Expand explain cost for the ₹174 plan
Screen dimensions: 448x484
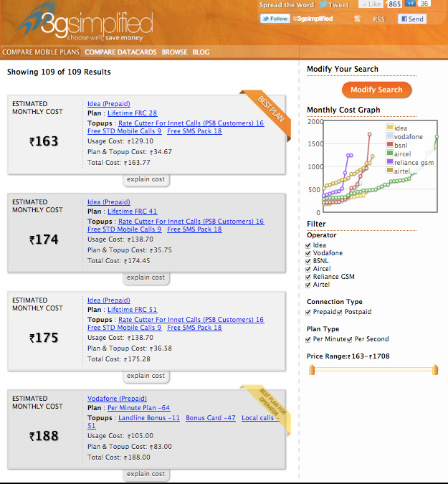click(146, 277)
